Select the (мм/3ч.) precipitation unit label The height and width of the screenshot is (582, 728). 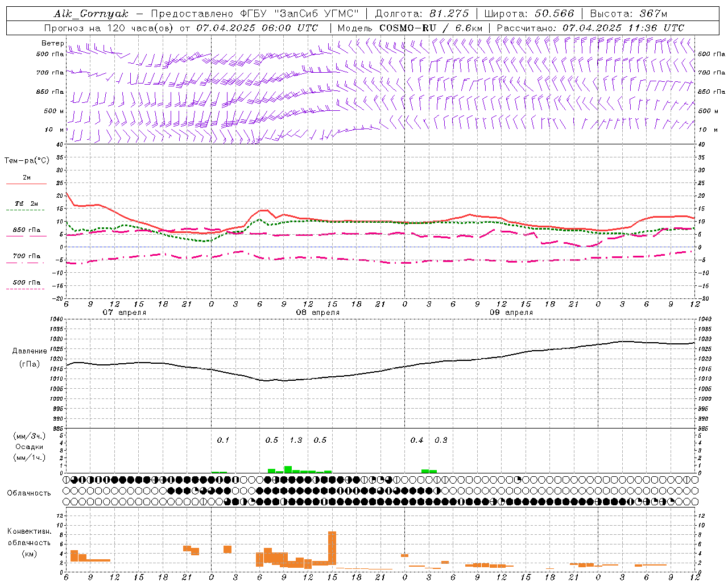pyautogui.click(x=30, y=436)
